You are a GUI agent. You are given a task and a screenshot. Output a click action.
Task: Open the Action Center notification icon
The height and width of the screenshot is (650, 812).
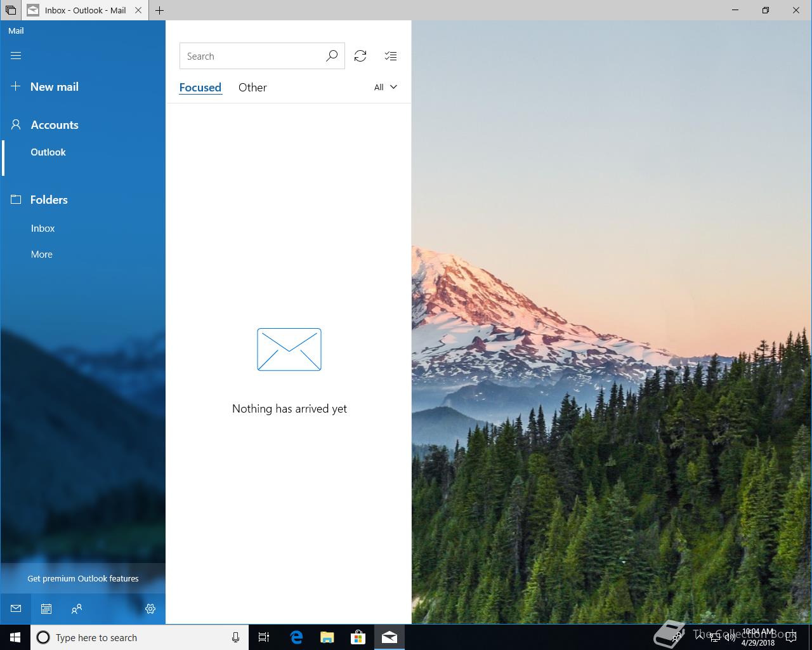click(791, 637)
